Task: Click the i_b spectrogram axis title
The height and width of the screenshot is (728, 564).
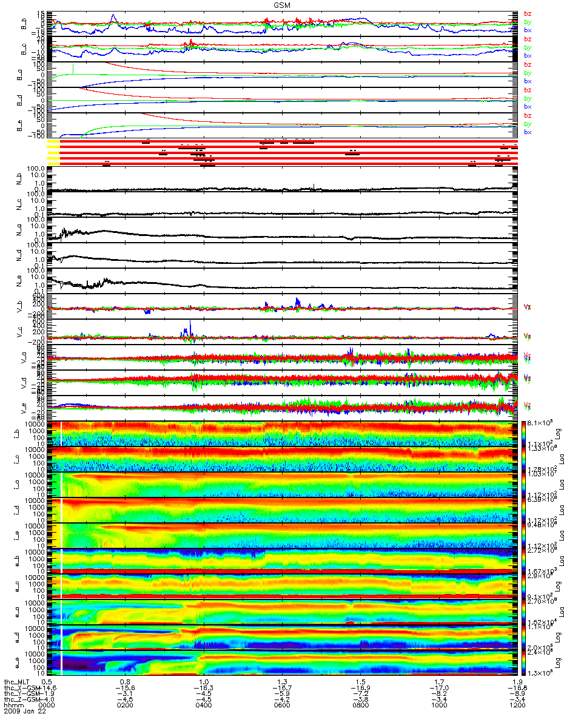Action: (18, 434)
